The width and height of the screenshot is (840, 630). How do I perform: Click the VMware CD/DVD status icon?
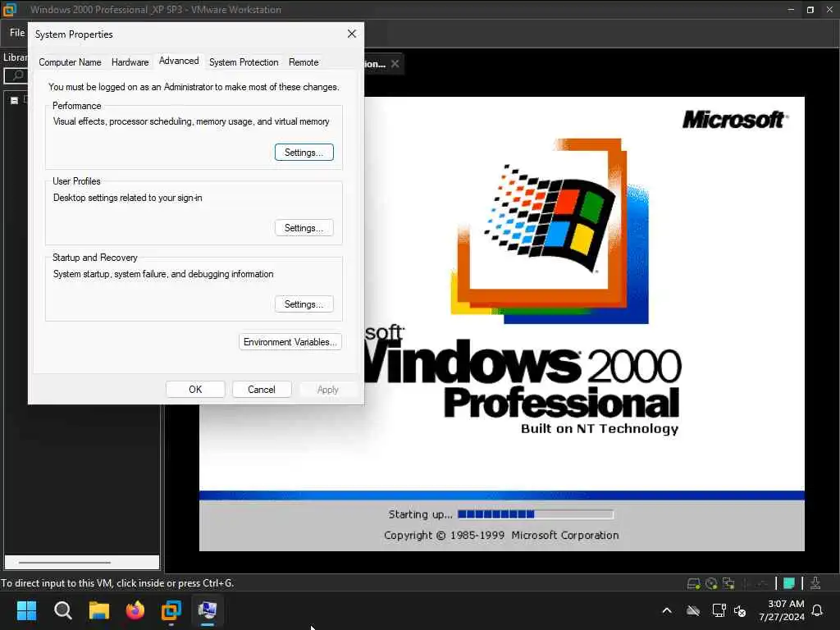(x=711, y=583)
